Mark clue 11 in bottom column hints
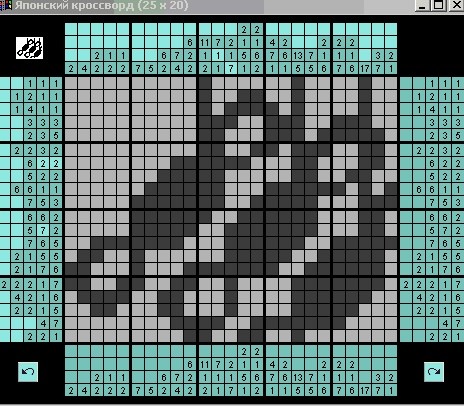The image size is (464, 406). coord(205,364)
